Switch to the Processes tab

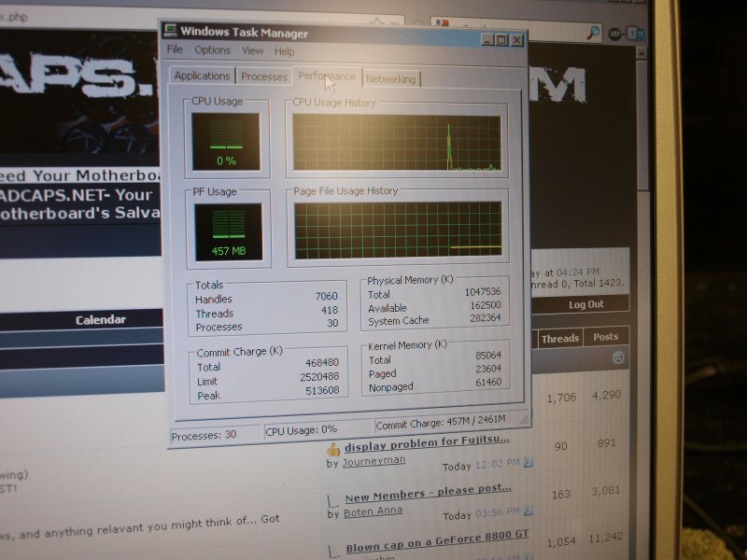pyautogui.click(x=264, y=77)
